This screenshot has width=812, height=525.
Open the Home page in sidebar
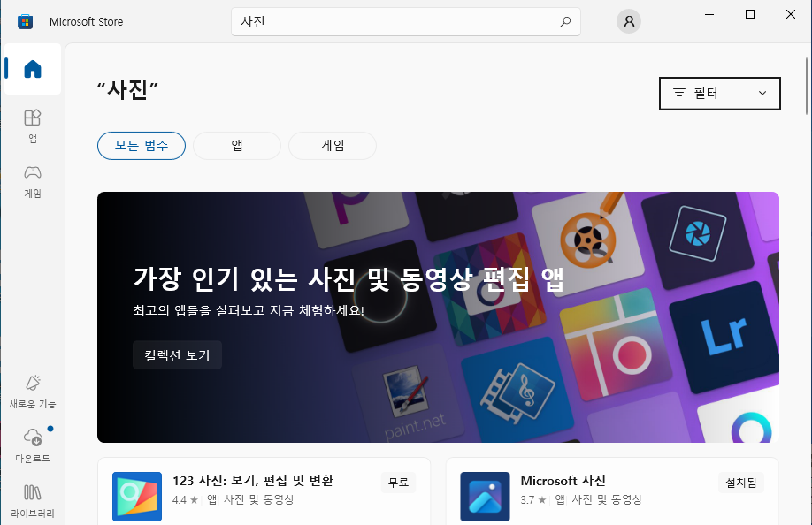coord(33,69)
